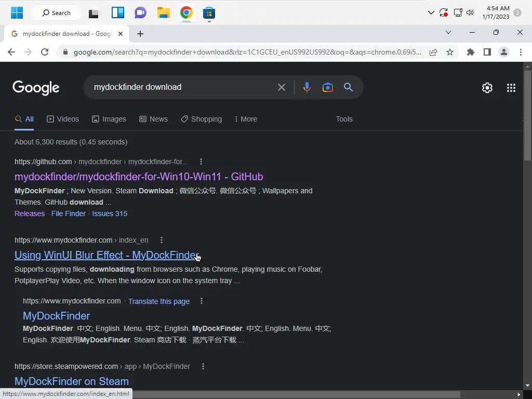Open the File Finder sitelink
Image resolution: width=532 pixels, height=399 pixels.
click(69, 214)
